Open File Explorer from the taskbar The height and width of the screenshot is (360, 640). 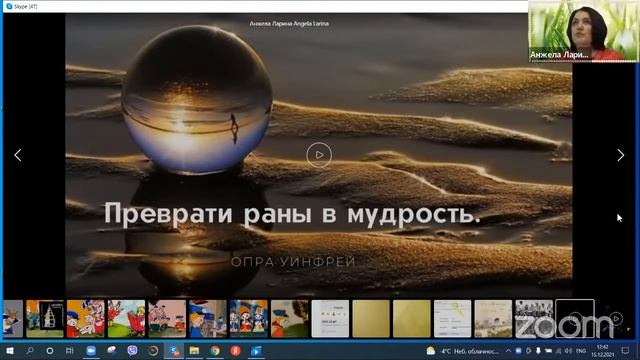[x=194, y=351]
